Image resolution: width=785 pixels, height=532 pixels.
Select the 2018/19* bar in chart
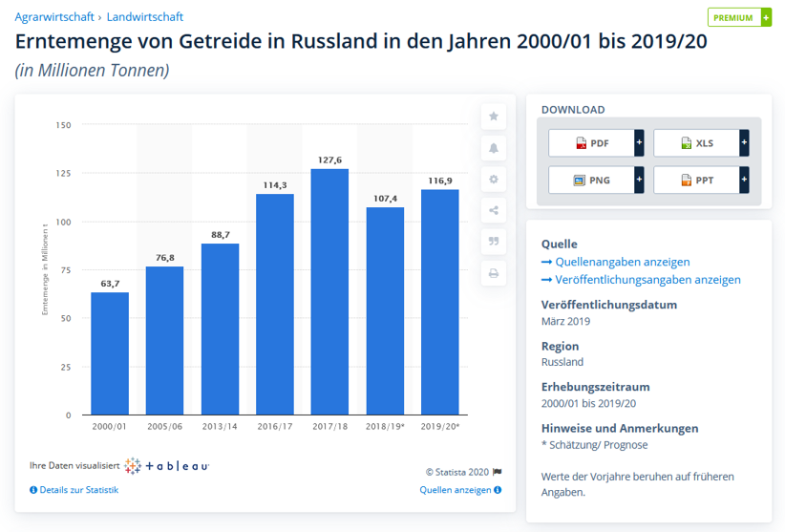(385, 311)
